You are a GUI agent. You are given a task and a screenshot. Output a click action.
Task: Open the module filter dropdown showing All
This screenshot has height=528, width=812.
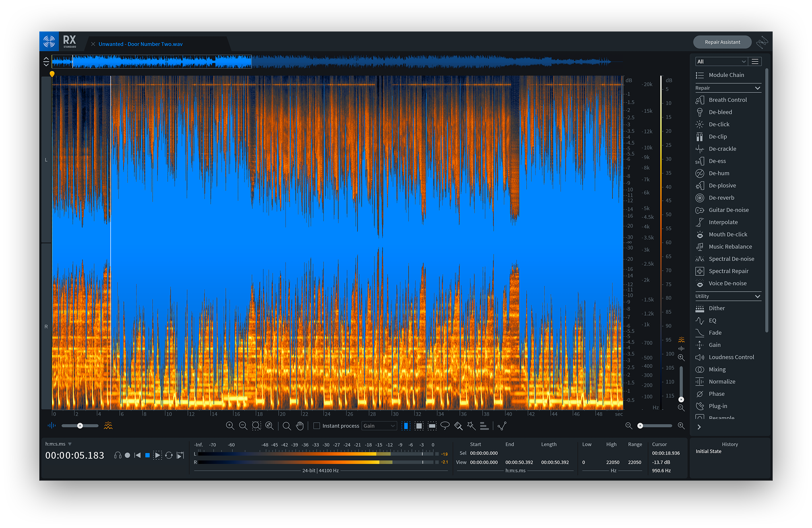[721, 61]
